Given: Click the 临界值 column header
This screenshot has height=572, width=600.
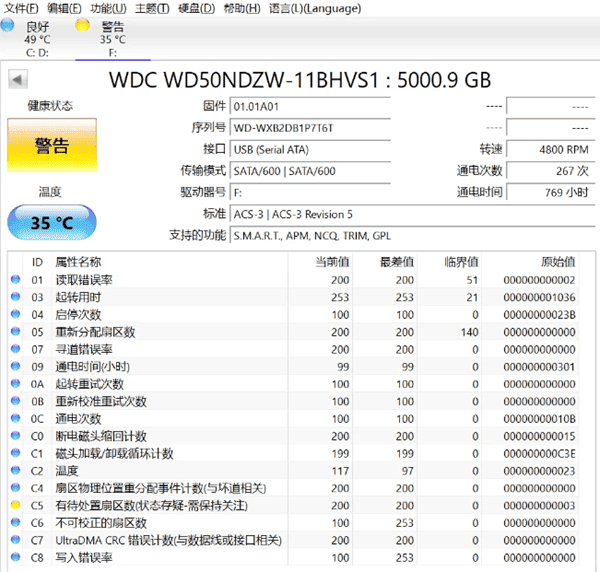Looking at the screenshot, I should (x=461, y=262).
